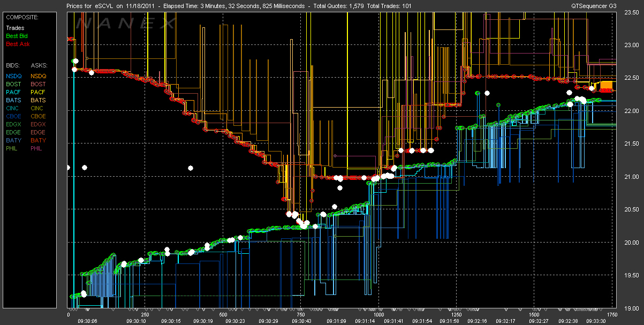The height and width of the screenshot is (325, 644).
Task: Click the 09:31:54 time axis label
Action: coord(422,321)
